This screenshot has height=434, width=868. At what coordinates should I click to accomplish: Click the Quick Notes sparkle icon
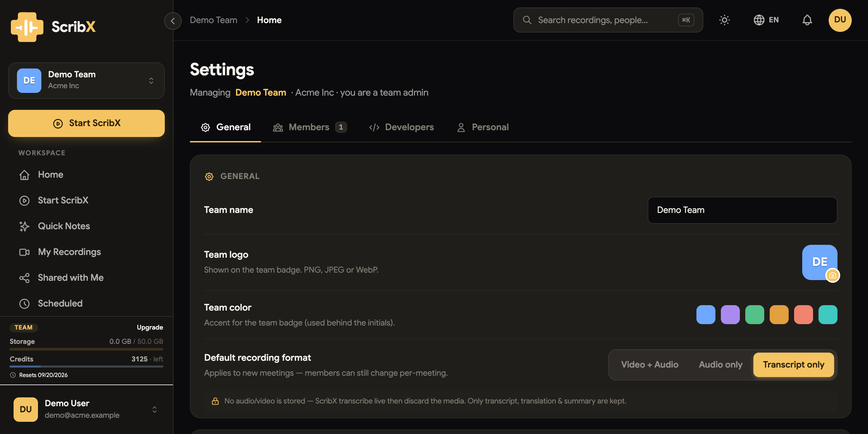24,226
